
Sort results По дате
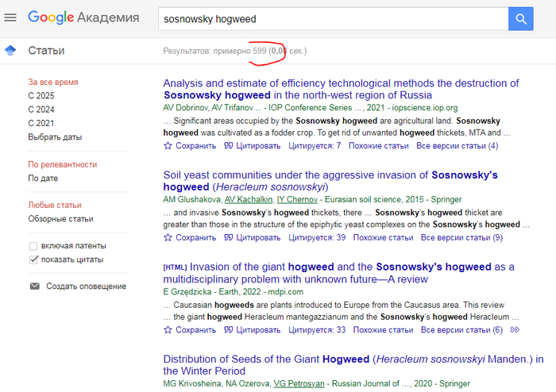[x=43, y=179]
